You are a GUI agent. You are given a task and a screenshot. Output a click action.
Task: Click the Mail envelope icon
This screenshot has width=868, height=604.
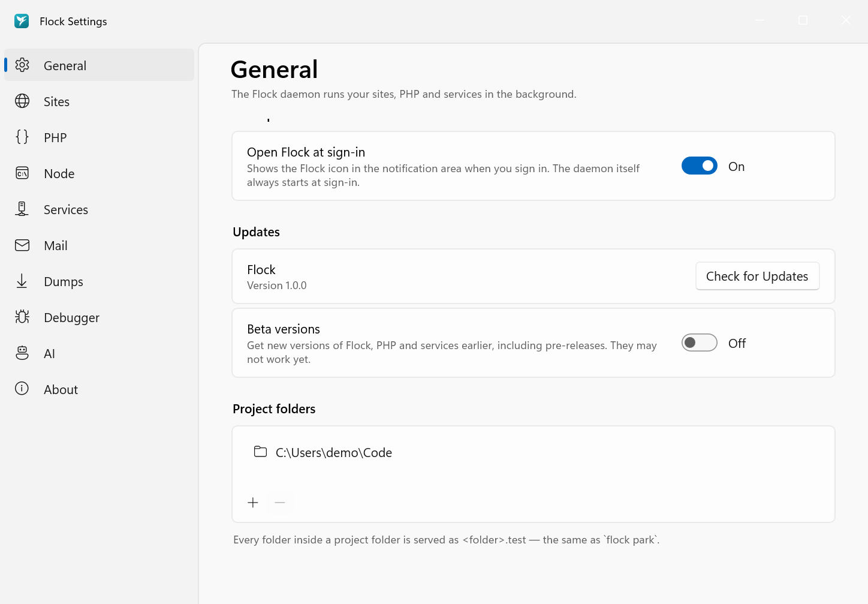(22, 245)
